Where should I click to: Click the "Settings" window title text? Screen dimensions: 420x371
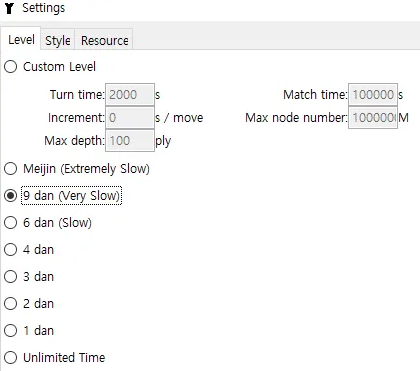pos(44,8)
